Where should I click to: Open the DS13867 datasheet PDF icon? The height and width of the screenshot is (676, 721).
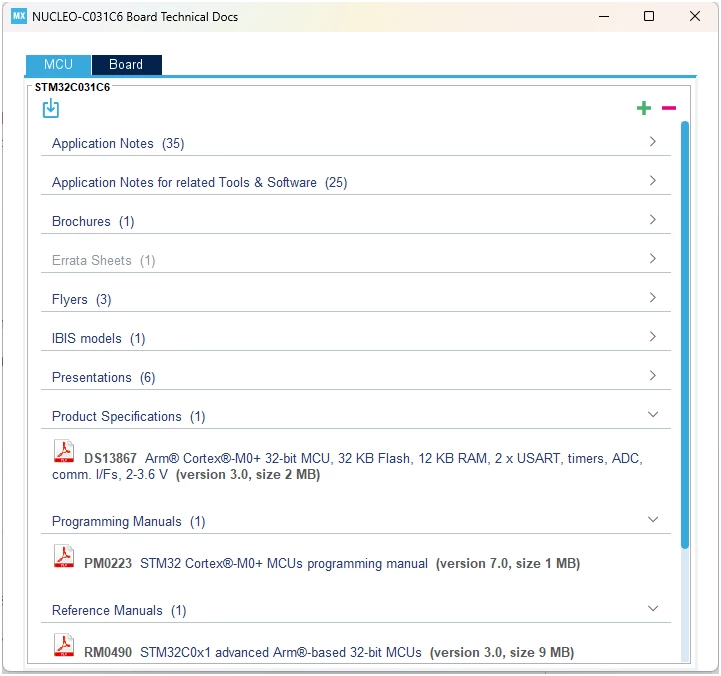64,451
